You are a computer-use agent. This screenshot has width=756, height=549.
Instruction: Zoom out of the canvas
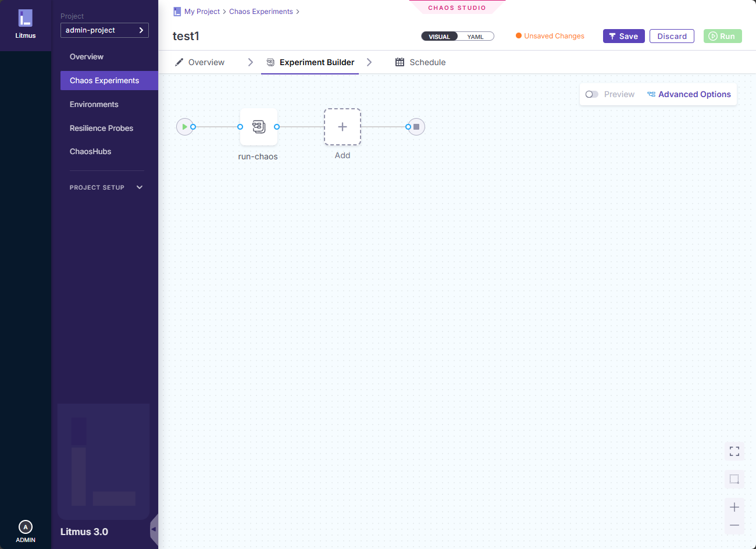734,525
